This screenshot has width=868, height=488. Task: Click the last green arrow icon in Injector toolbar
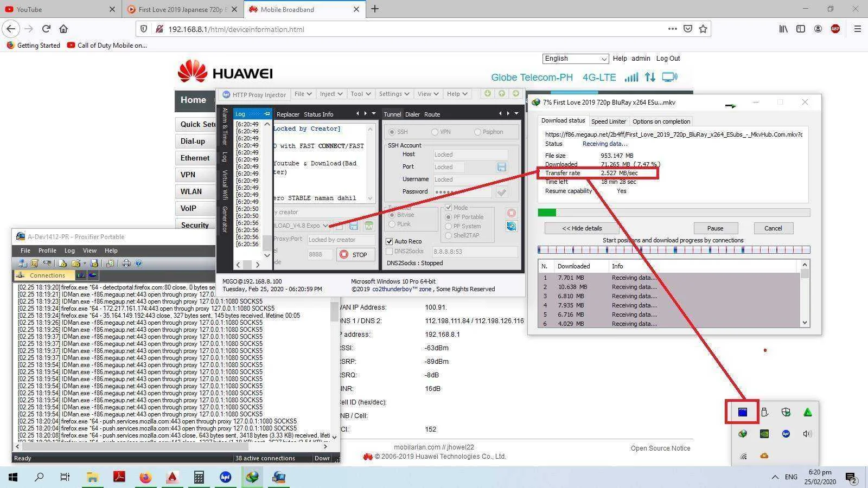(x=516, y=94)
